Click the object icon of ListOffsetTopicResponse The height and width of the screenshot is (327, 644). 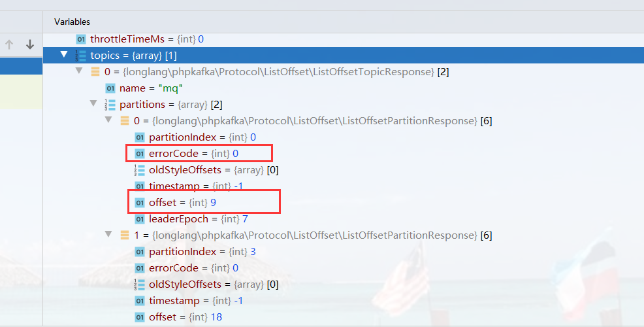pyautogui.click(x=95, y=71)
